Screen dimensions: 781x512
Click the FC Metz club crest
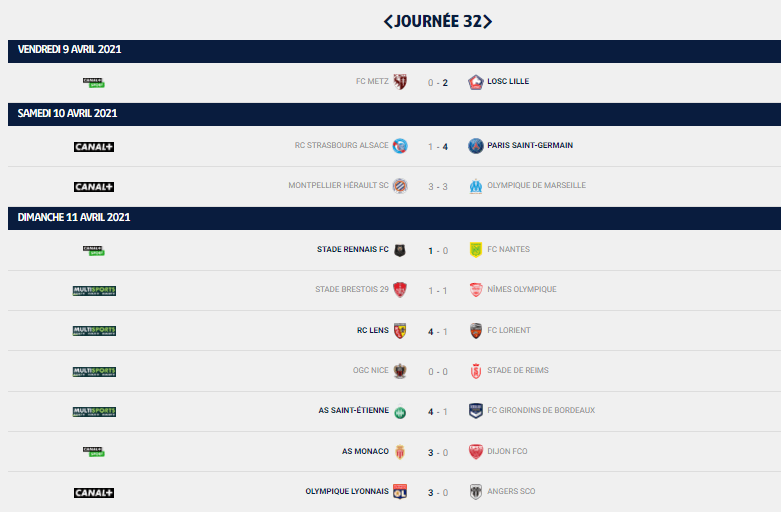(400, 82)
